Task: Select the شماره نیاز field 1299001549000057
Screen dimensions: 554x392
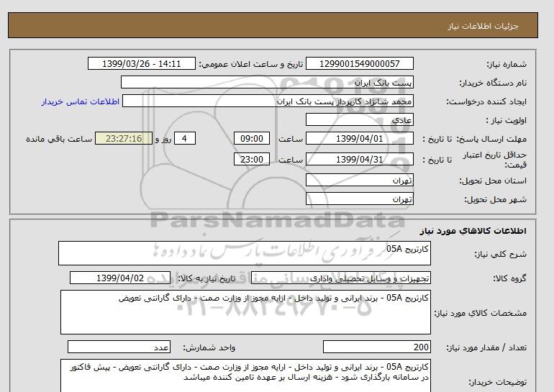Action: [x=359, y=63]
